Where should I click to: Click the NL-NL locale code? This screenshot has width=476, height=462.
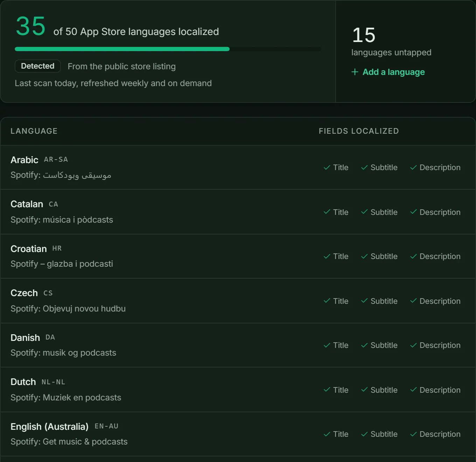(53, 382)
